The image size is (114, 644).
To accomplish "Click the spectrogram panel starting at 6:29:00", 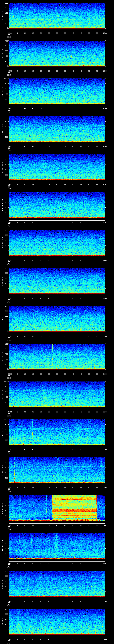I will click(x=57, y=584).
